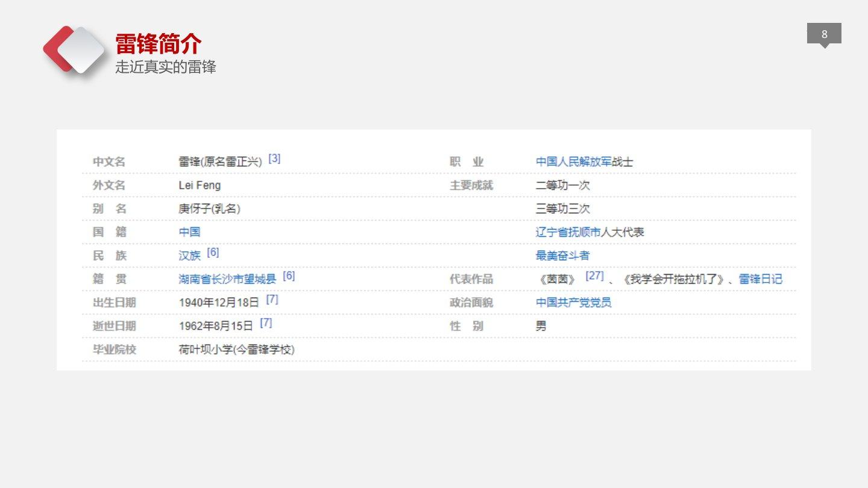Open the 湖南省长沙市望城县 link

[x=227, y=279]
